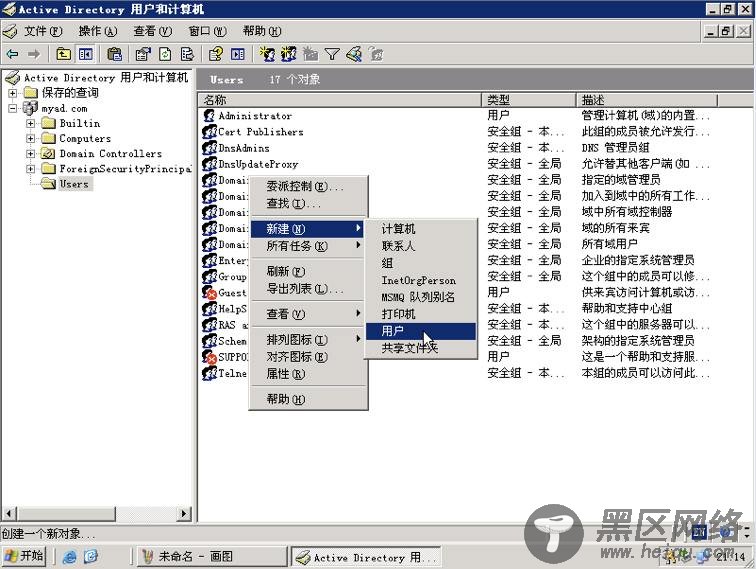Choose 查找(I)... in the context menu
Screen dimensions: 756x569
pyautogui.click(x=308, y=204)
